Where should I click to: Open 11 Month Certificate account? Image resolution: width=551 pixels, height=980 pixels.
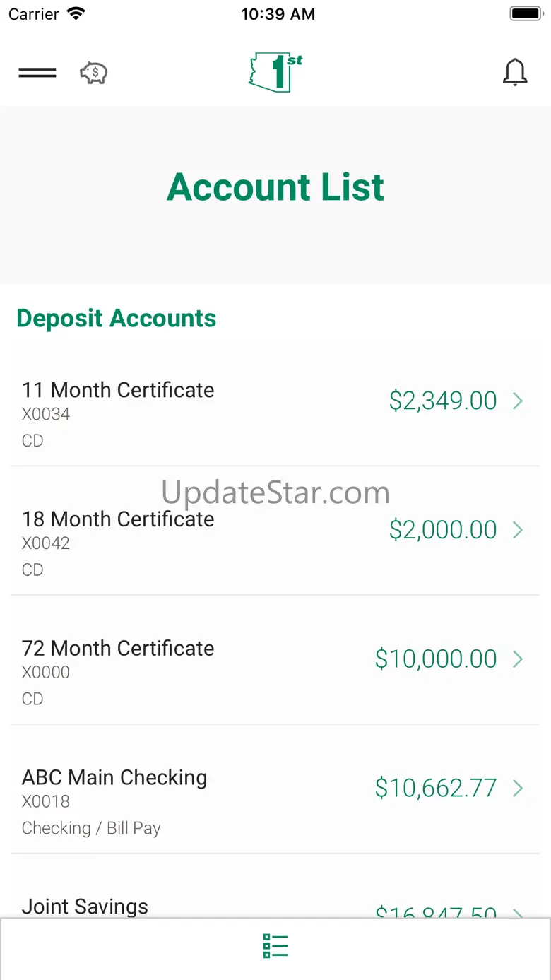coord(275,401)
